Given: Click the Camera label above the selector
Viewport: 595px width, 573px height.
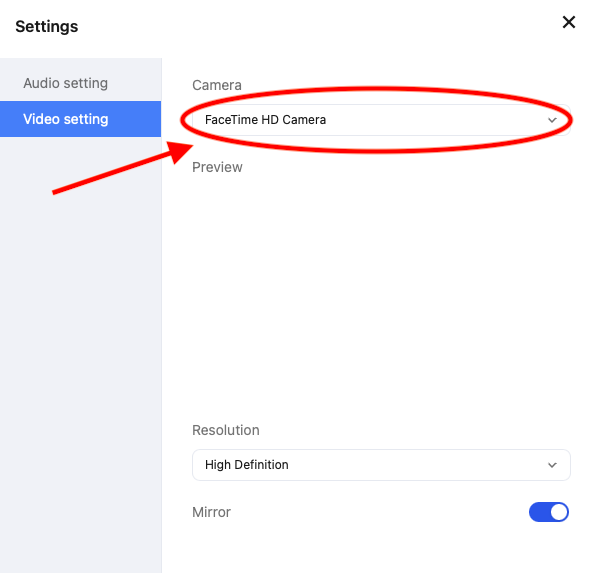Looking at the screenshot, I should point(217,85).
